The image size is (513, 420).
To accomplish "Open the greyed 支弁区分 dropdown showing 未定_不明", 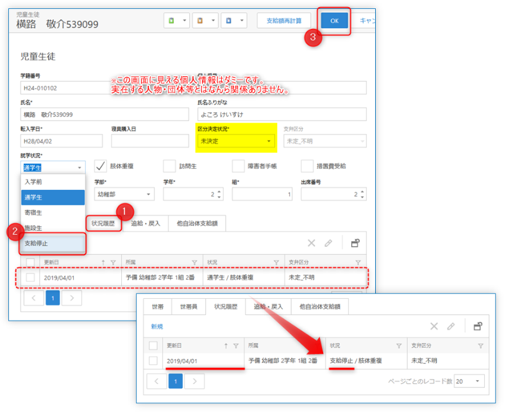I will click(325, 141).
